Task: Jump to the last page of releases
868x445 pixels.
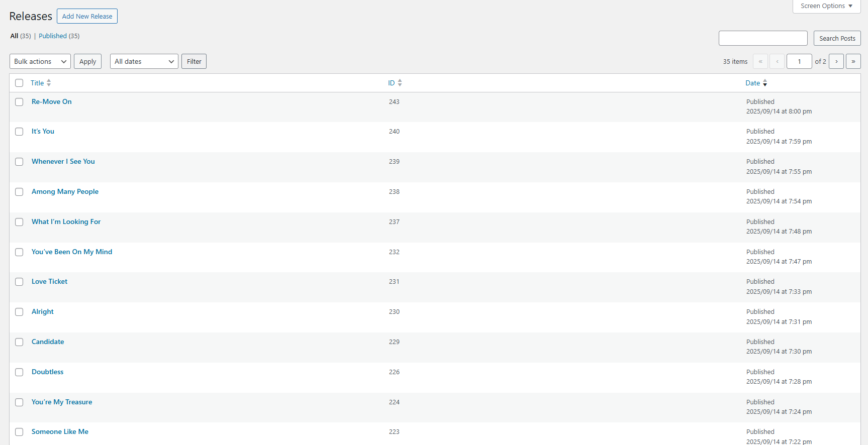Action: point(853,61)
